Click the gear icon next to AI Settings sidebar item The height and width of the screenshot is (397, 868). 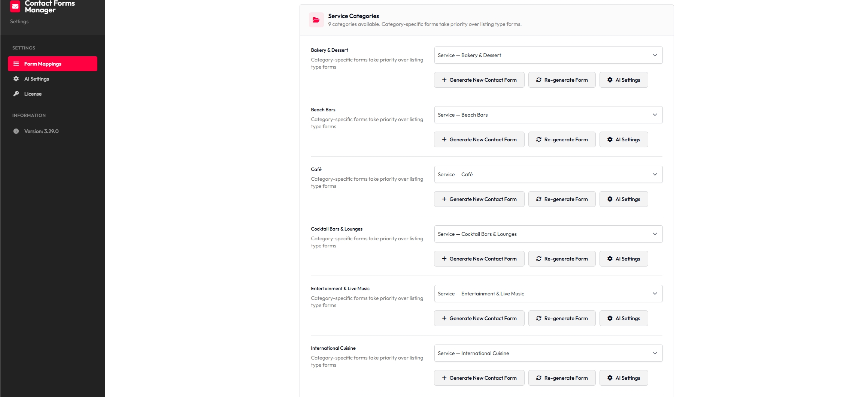pyautogui.click(x=16, y=79)
